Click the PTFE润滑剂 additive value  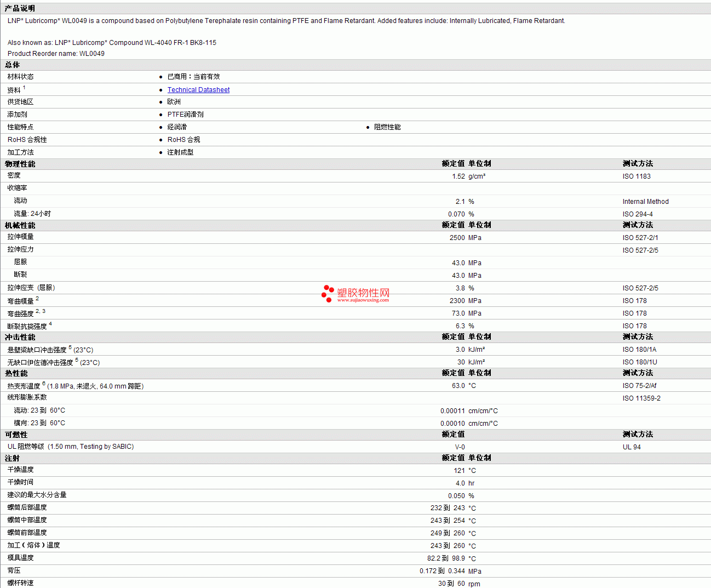point(185,115)
